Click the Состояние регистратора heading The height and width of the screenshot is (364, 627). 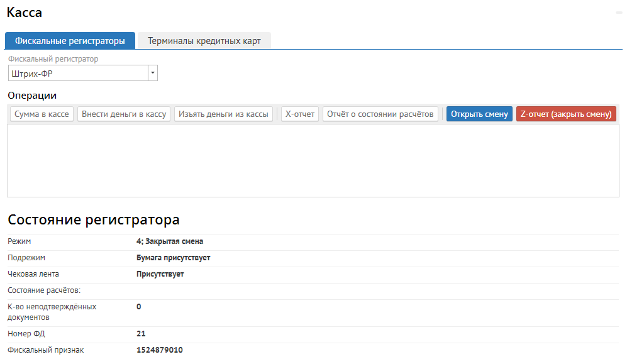(94, 220)
